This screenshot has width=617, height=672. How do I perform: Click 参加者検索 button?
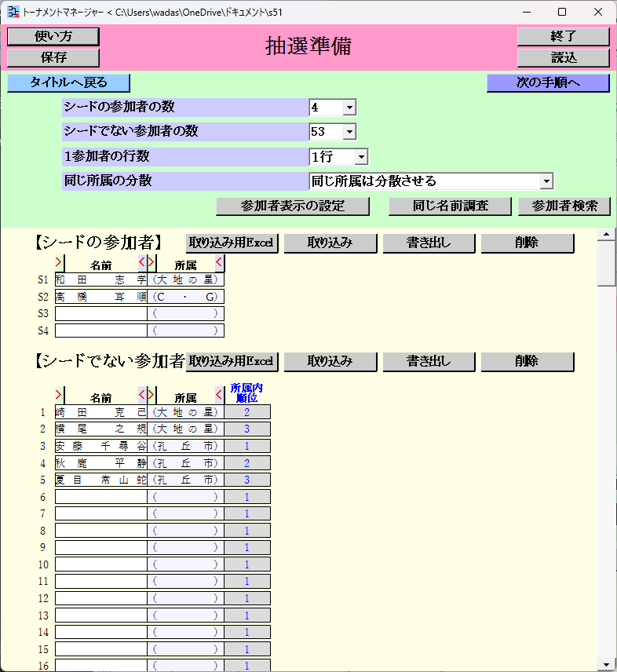[x=564, y=206]
